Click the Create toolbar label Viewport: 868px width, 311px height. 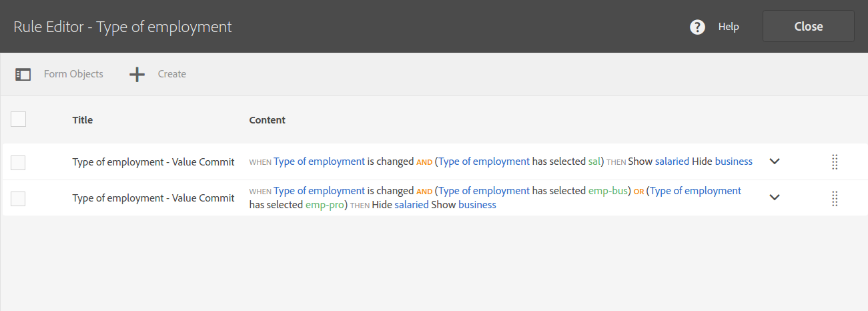pos(172,74)
